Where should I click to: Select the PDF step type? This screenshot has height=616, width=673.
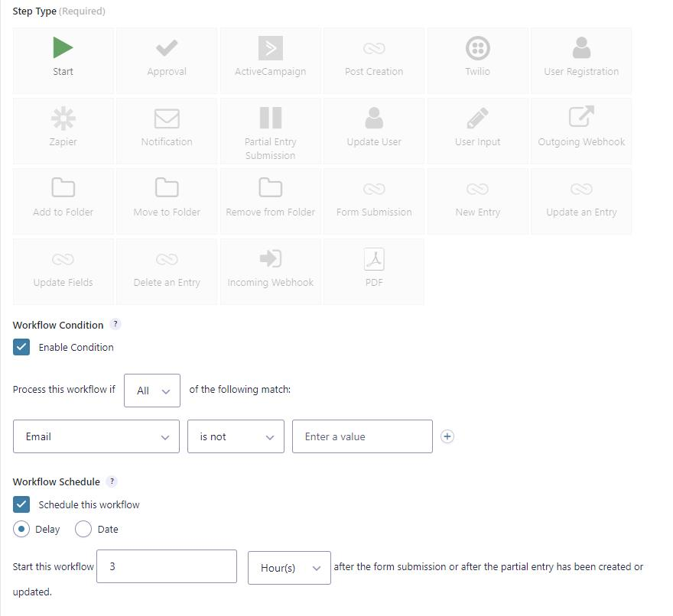[x=374, y=271]
